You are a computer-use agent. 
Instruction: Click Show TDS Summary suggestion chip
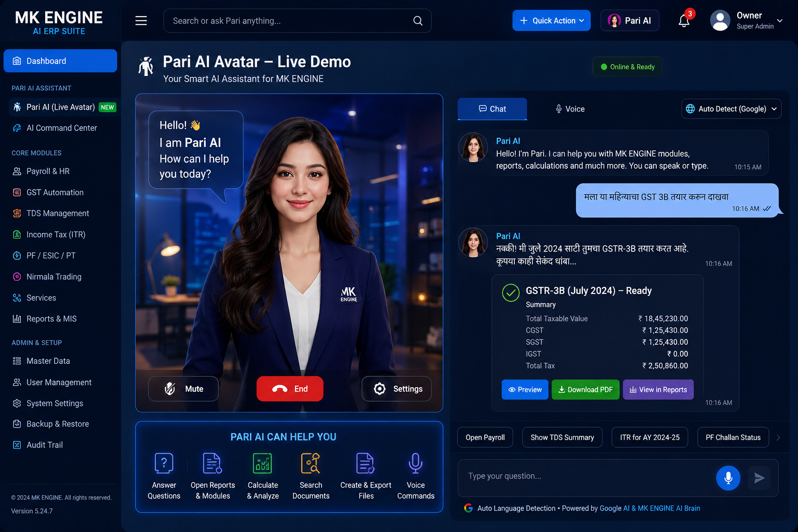pos(562,437)
